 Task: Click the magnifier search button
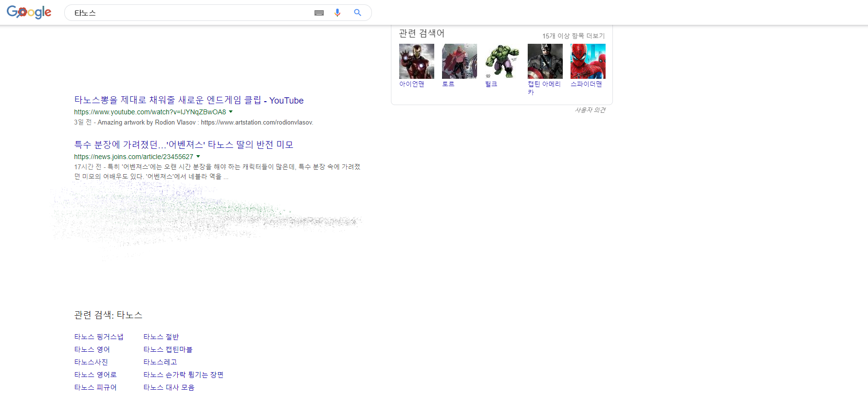(358, 13)
